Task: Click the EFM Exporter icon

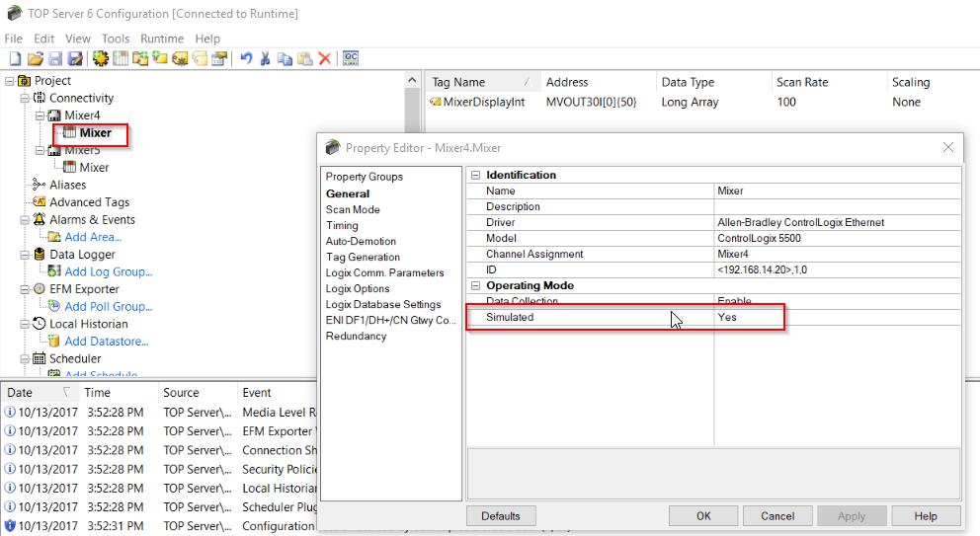Action: pyautogui.click(x=39, y=288)
